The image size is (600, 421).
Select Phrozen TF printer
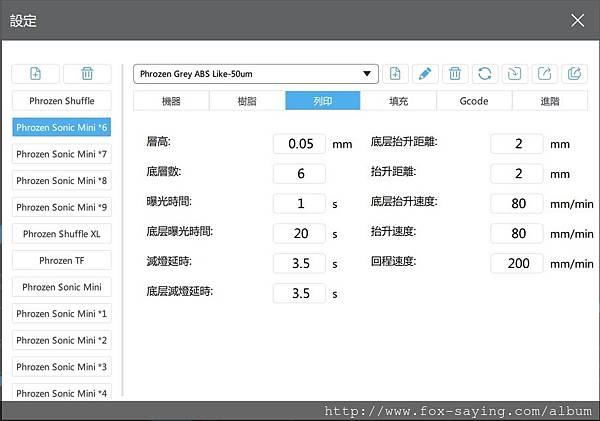click(62, 260)
